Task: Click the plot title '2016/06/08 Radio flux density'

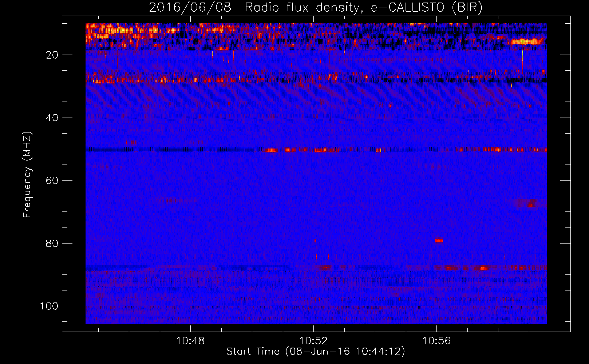Action: pos(316,7)
